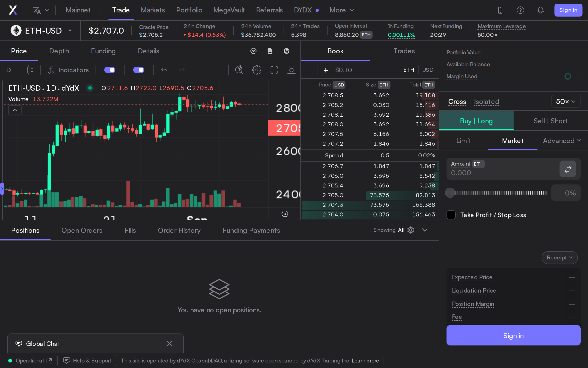Open Help & Support

click(87, 360)
